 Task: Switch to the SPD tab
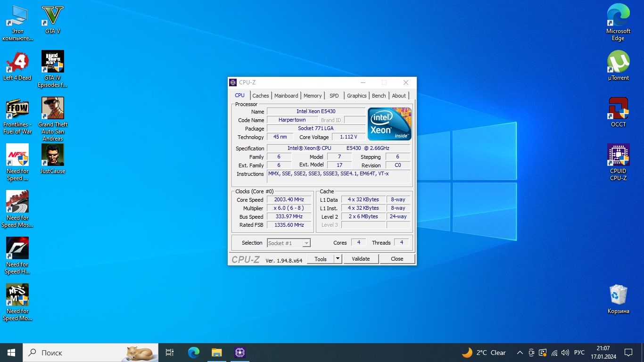click(334, 96)
